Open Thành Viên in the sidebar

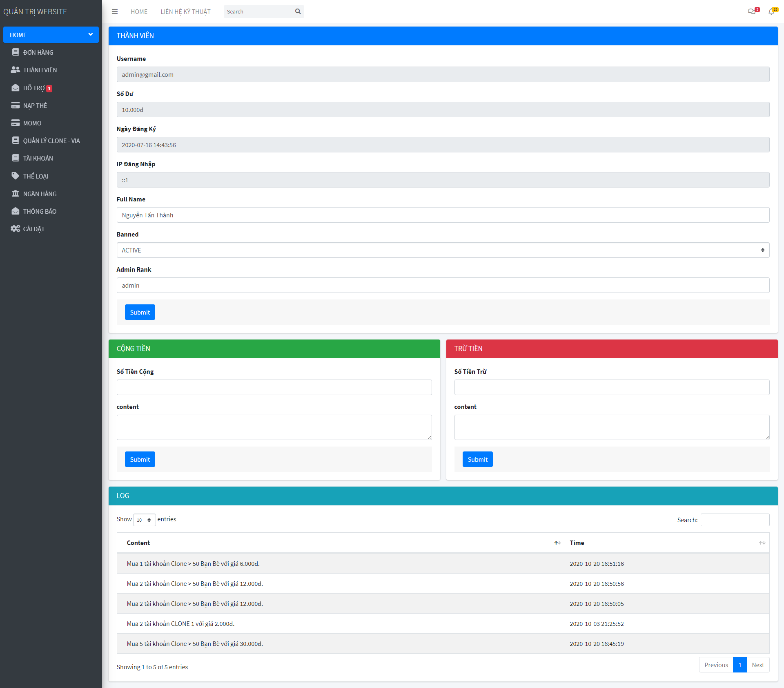40,70
